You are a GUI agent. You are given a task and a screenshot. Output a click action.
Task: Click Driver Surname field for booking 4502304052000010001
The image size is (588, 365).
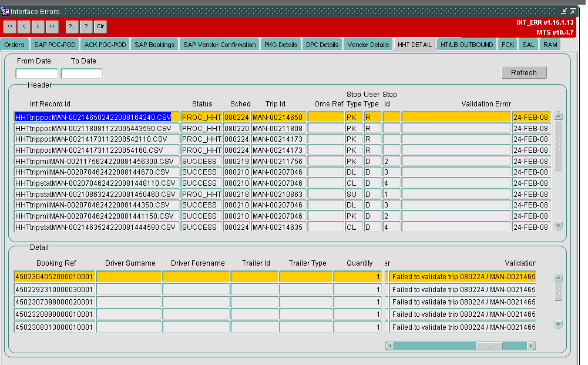129,276
